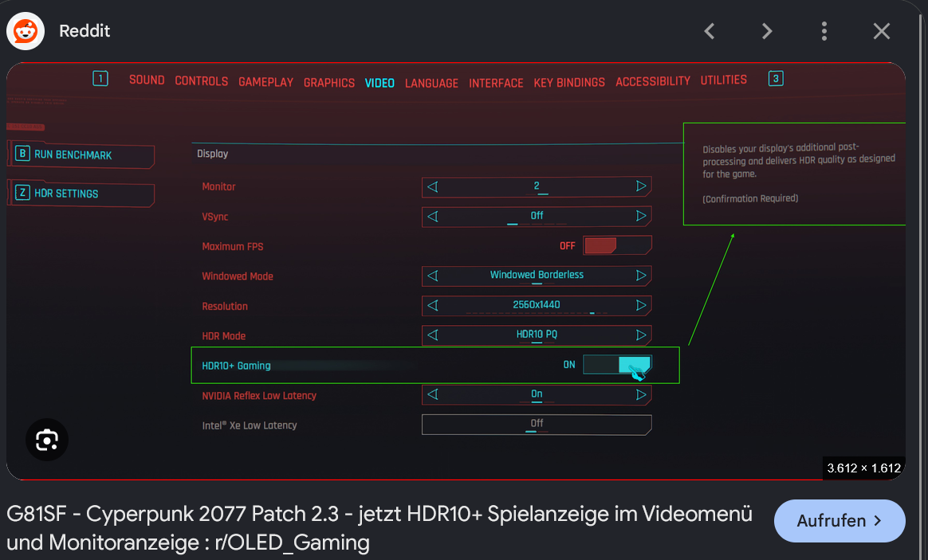This screenshot has height=560, width=928.
Task: Click the HDR Mode left arrow
Action: point(433,335)
